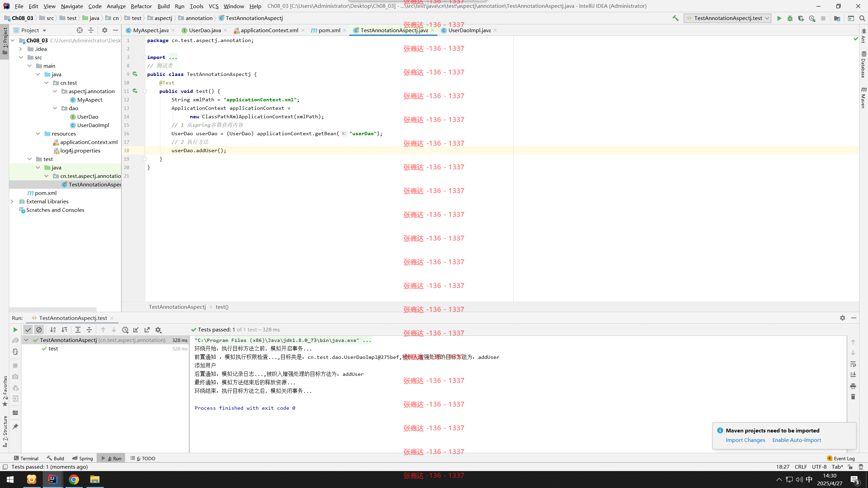Open Spring tool window button
868x488 pixels.
[x=82, y=458]
